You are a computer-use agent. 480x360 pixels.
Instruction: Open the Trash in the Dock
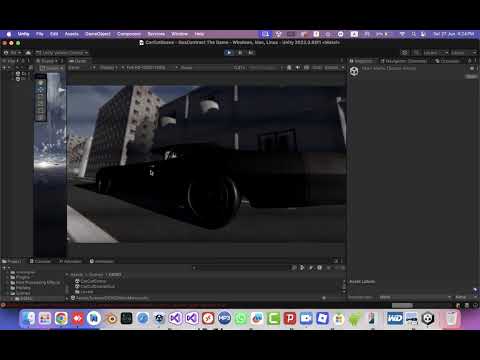pos(451,319)
